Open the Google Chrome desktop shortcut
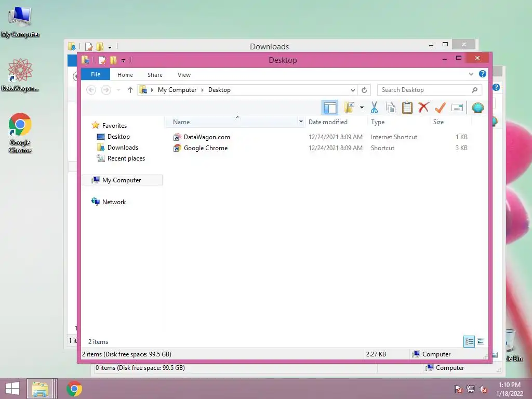Screen dimensions: 532x399 [x=20, y=133]
